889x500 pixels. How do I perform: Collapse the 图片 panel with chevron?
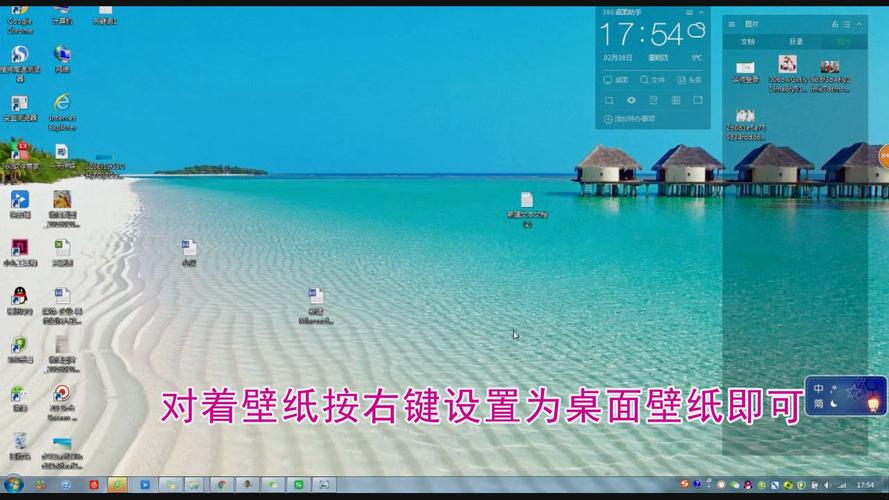pos(859,24)
